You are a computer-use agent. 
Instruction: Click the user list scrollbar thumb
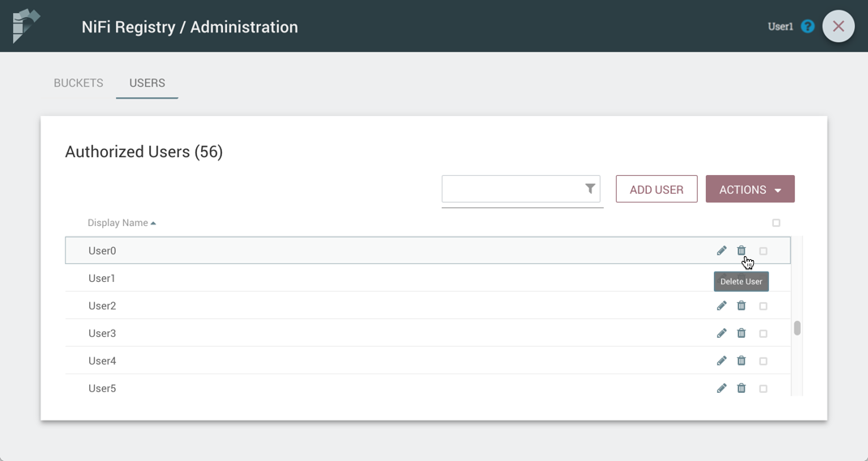[797, 328]
